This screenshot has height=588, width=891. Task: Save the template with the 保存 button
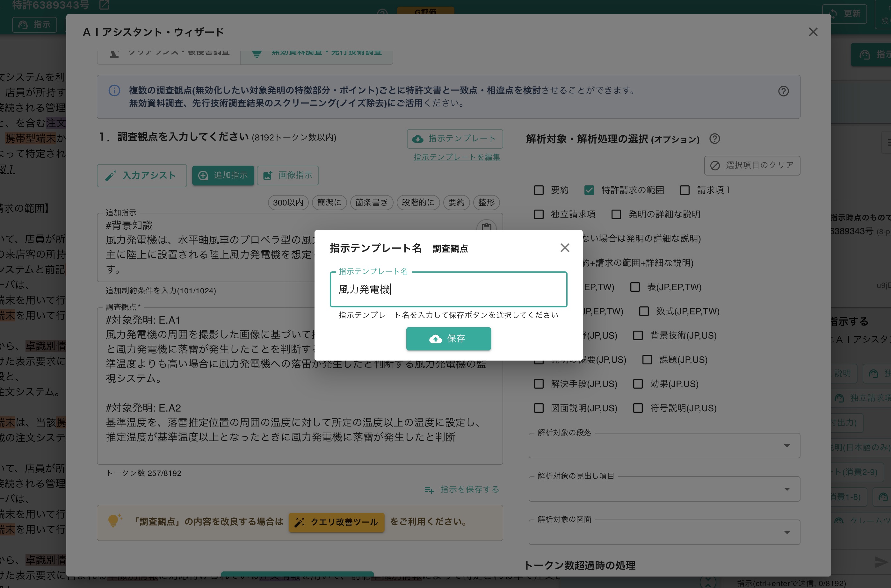448,339
